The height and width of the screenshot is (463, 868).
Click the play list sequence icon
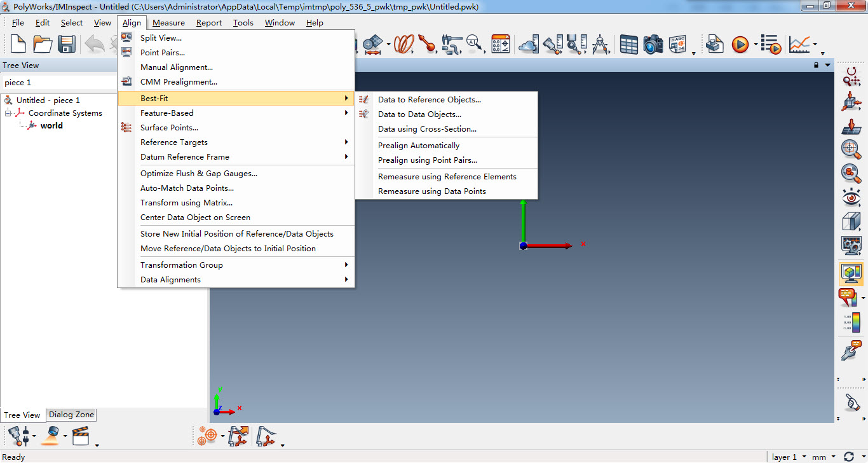[x=771, y=44]
